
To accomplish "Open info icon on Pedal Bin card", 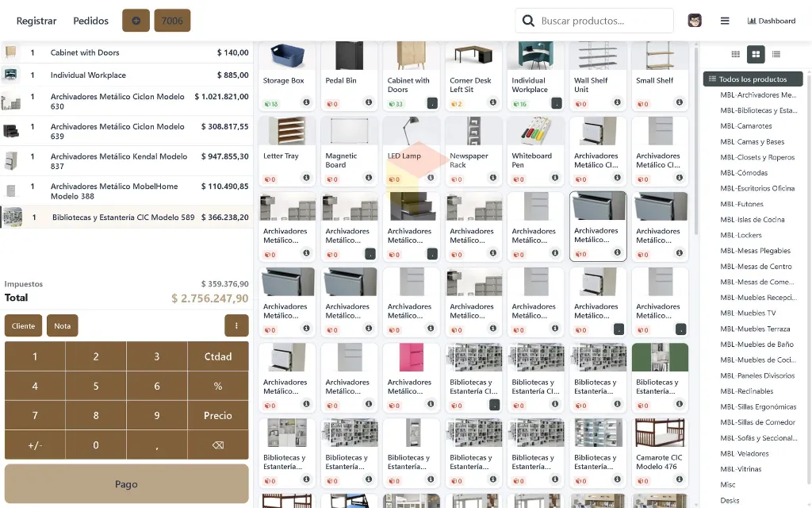I will pos(369,102).
